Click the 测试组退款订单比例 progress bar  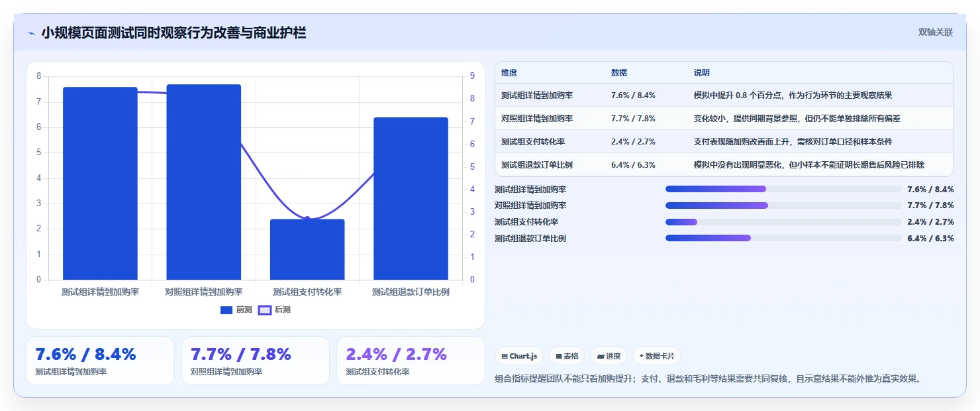[783, 238]
